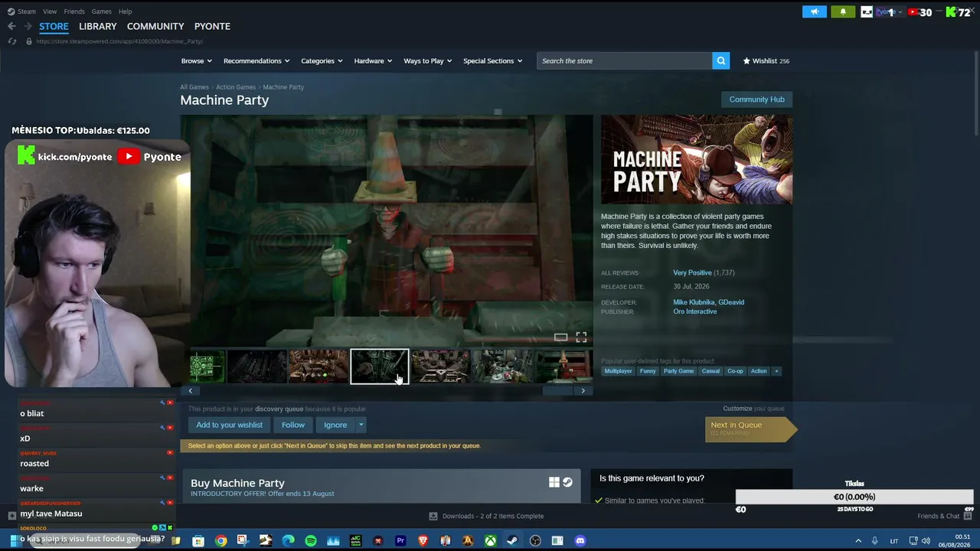Image resolution: width=980 pixels, height=551 pixels.
Task: Expand the Categories dropdown
Action: coord(322,60)
